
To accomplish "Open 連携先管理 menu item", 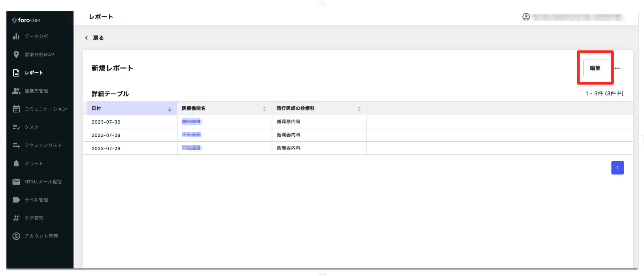I will [x=40, y=91].
